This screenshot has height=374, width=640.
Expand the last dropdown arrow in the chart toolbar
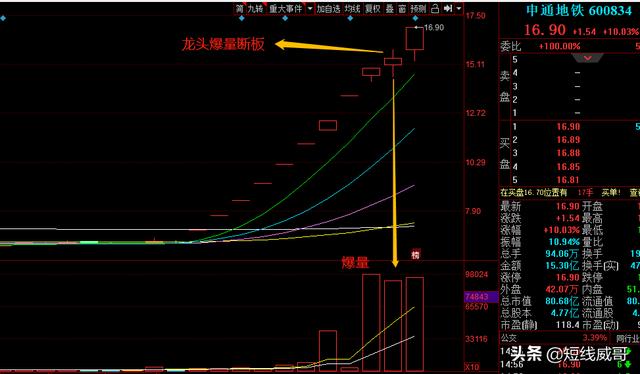click(x=459, y=9)
